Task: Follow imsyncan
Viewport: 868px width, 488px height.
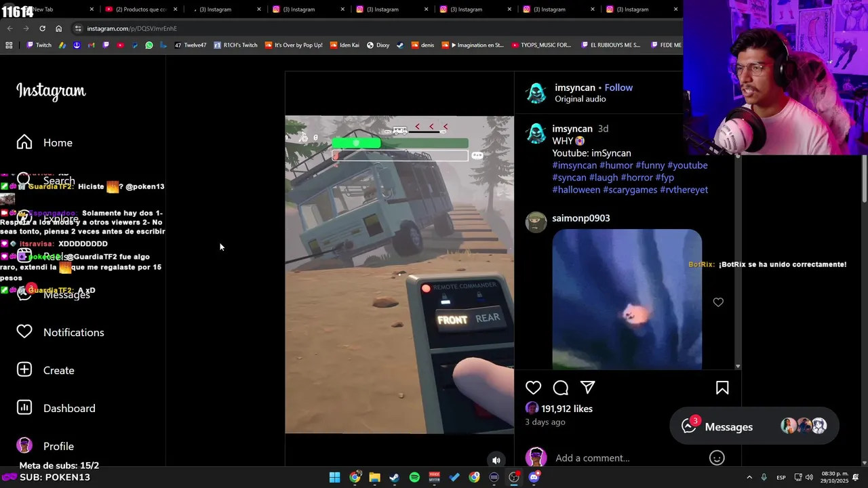Action: pyautogui.click(x=618, y=87)
